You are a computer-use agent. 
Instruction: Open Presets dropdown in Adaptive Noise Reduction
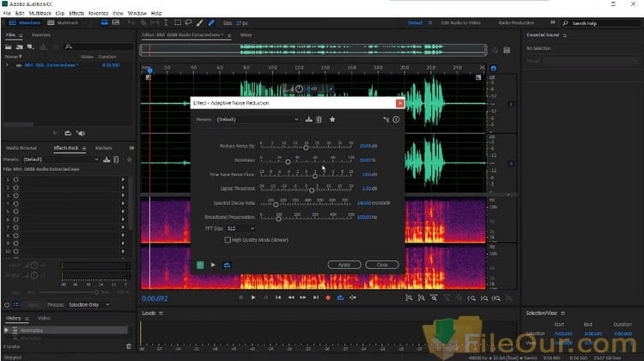pos(258,119)
